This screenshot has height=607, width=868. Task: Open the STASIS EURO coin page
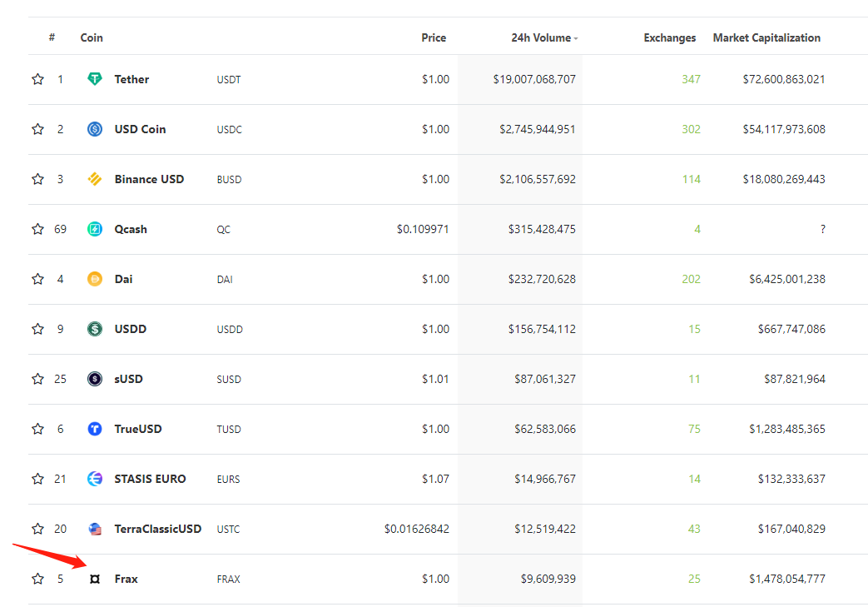click(x=150, y=479)
